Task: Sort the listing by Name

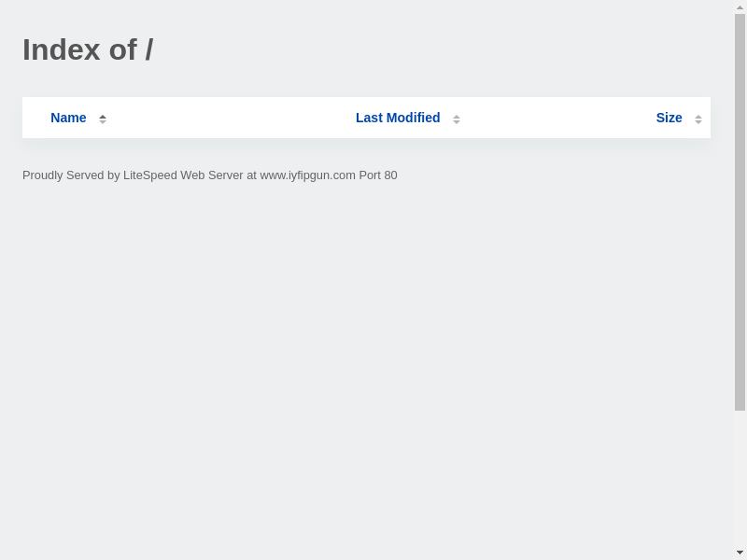Action: click(x=68, y=118)
